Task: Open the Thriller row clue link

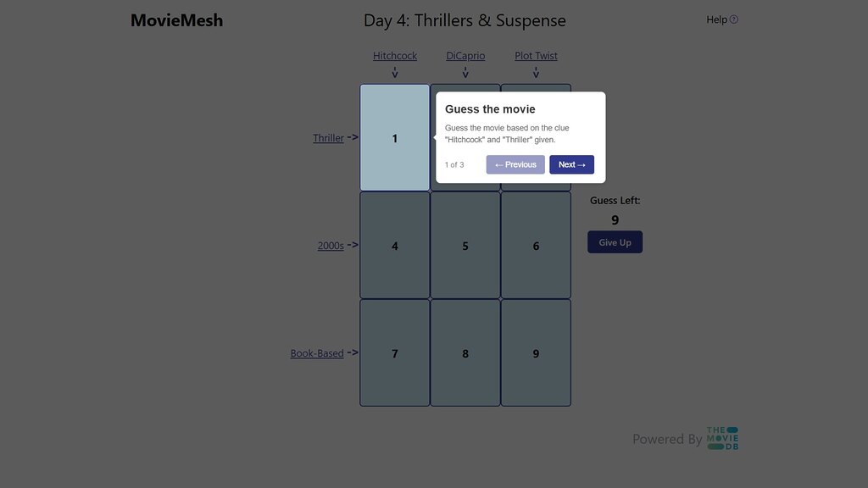Action: pos(327,137)
